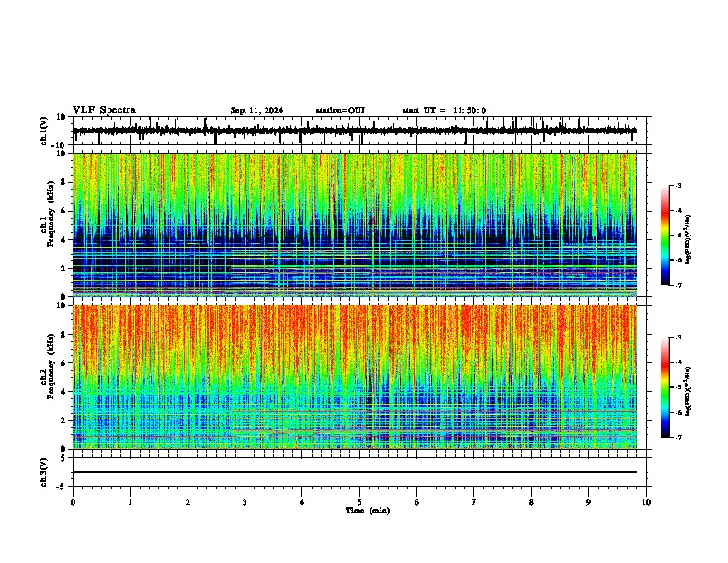Click the final time axis tick label "10"
The width and height of the screenshot is (728, 563).
point(646,502)
